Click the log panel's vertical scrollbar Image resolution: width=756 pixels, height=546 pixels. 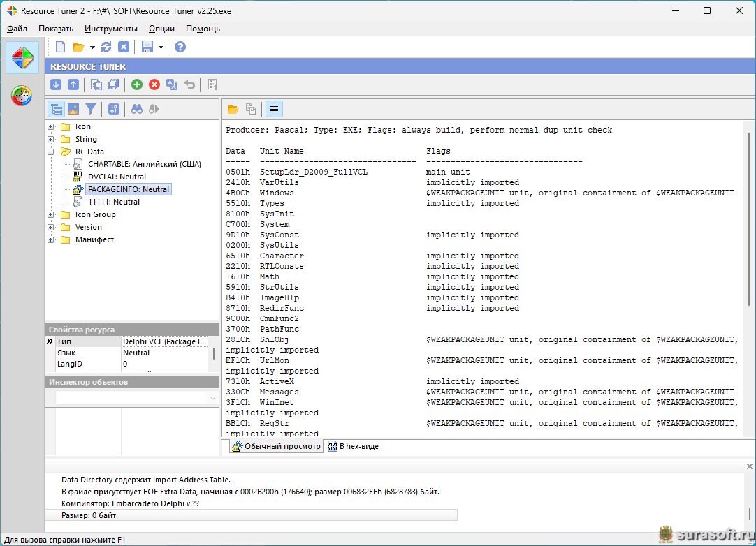point(749,514)
